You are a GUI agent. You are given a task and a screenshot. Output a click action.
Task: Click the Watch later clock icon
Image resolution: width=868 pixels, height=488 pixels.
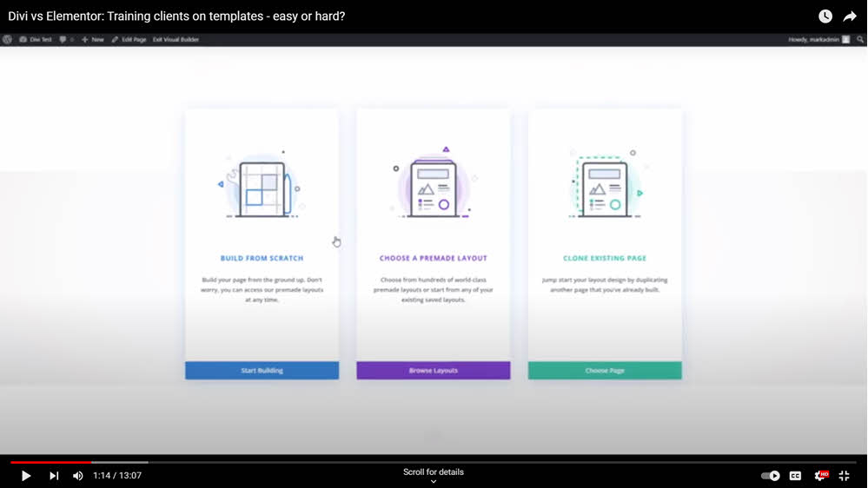(825, 16)
